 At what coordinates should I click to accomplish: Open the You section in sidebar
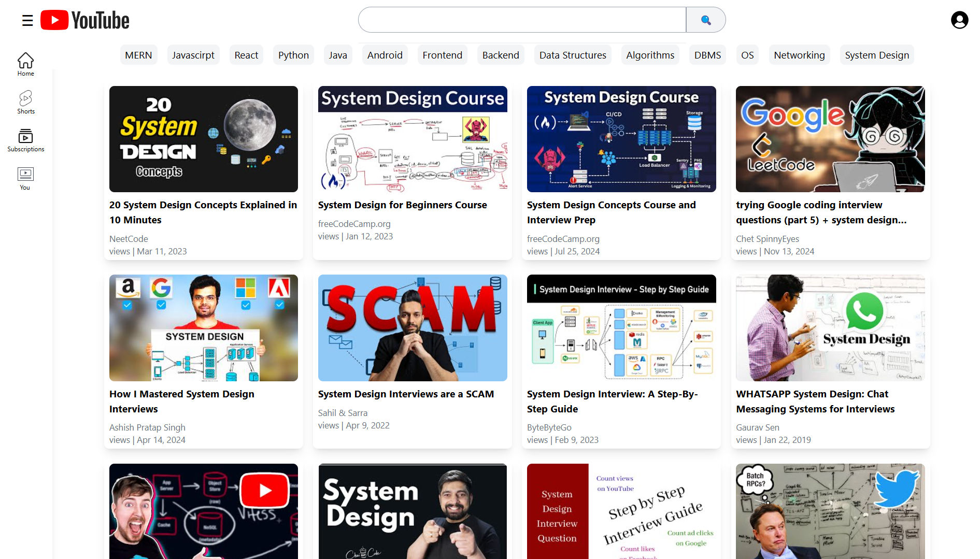click(25, 178)
